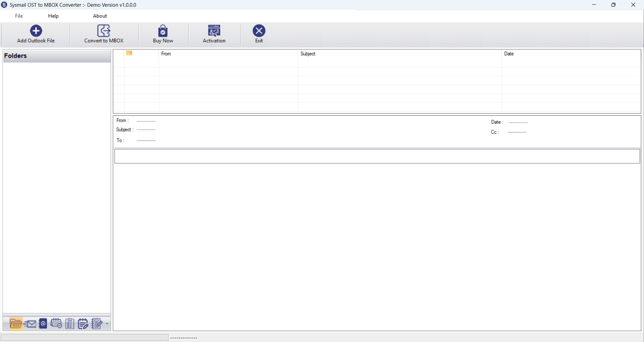Open the File menu
644x342 pixels.
pyautogui.click(x=19, y=16)
